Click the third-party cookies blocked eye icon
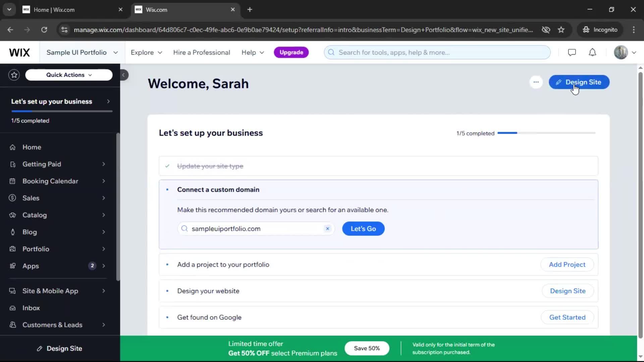The image size is (644, 362). (x=546, y=30)
